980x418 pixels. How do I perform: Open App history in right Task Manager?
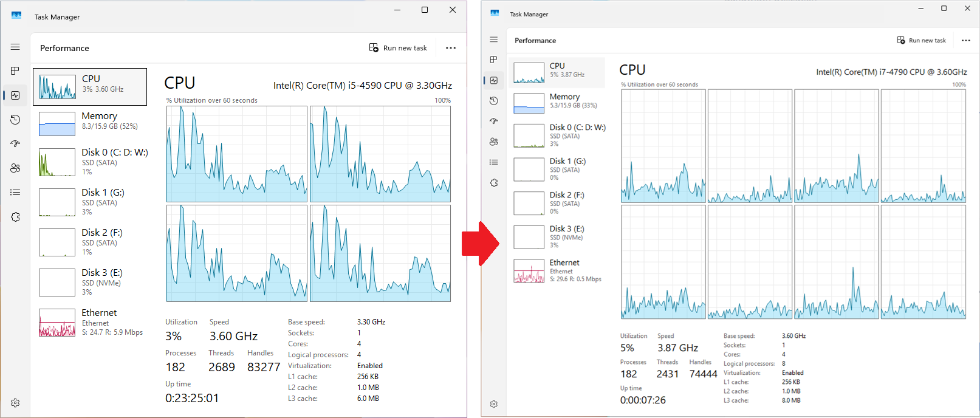click(x=493, y=101)
